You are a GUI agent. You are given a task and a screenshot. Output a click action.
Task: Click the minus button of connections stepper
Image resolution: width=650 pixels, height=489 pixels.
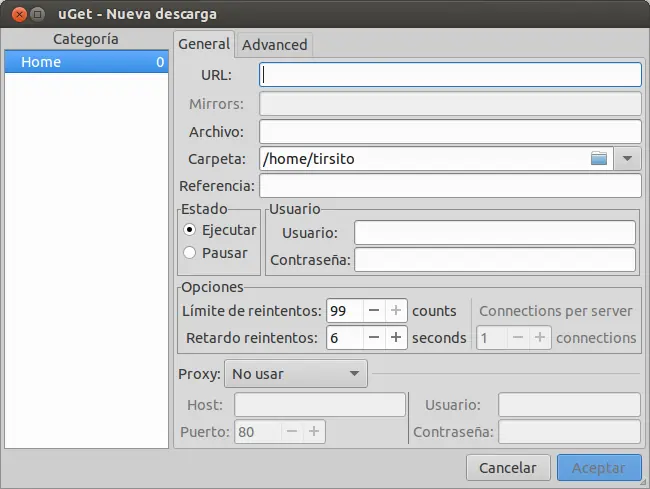coord(518,338)
